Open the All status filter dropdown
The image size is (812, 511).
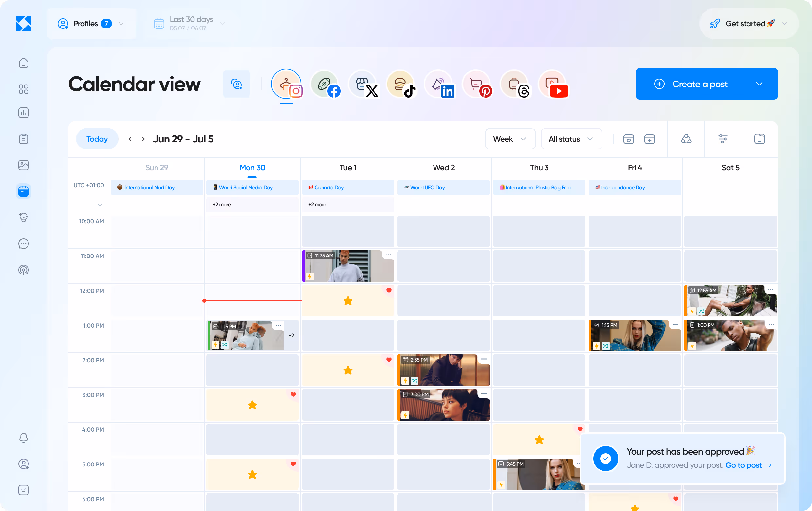pos(571,139)
